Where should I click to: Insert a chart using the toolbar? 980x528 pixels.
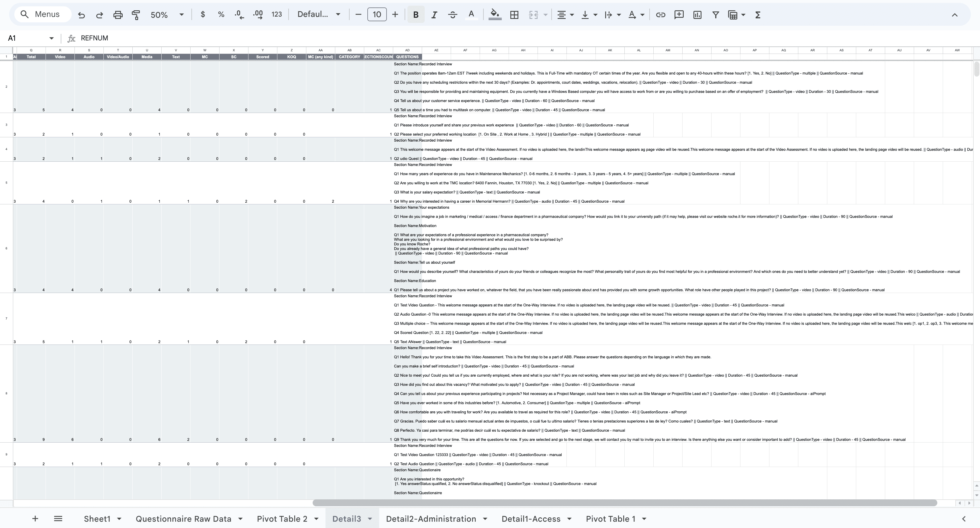697,15
